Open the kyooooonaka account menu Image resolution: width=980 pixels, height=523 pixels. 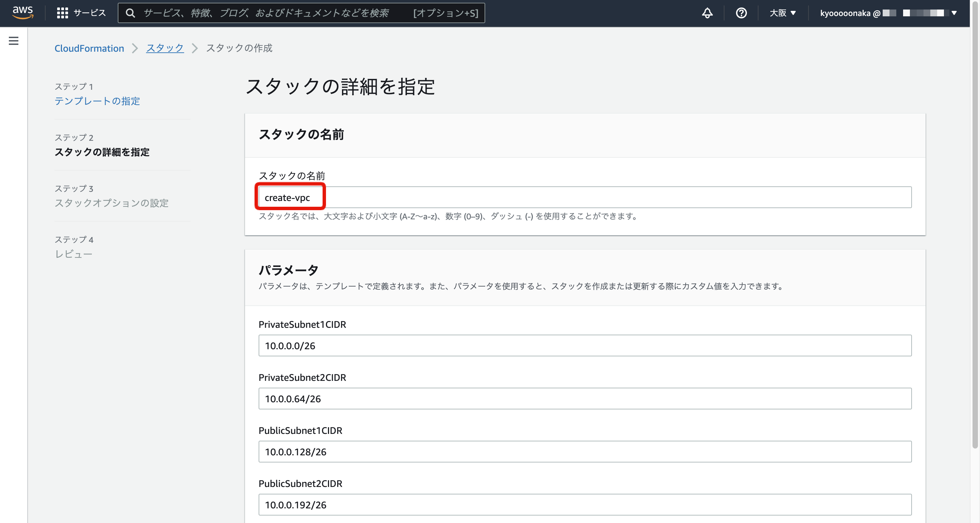coord(888,13)
